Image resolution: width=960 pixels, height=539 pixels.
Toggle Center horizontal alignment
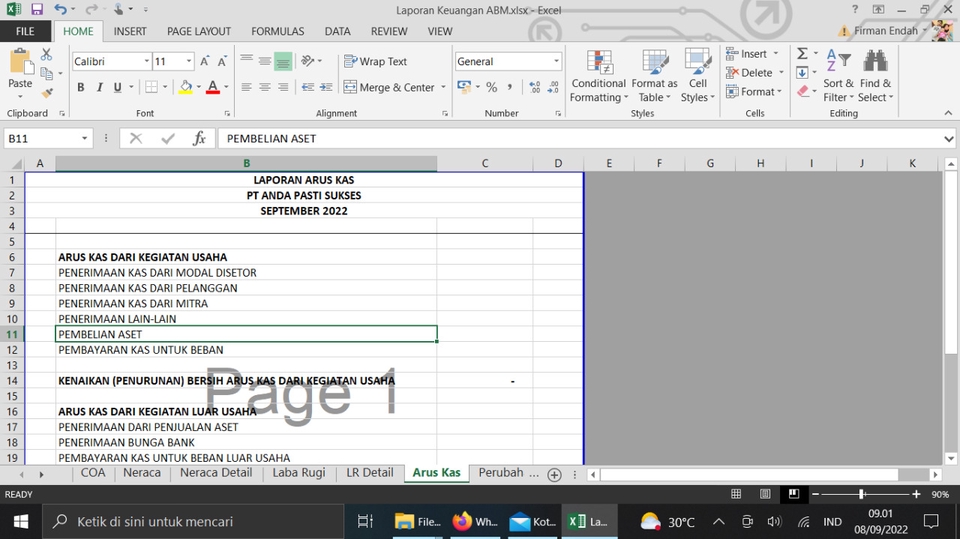[264, 87]
